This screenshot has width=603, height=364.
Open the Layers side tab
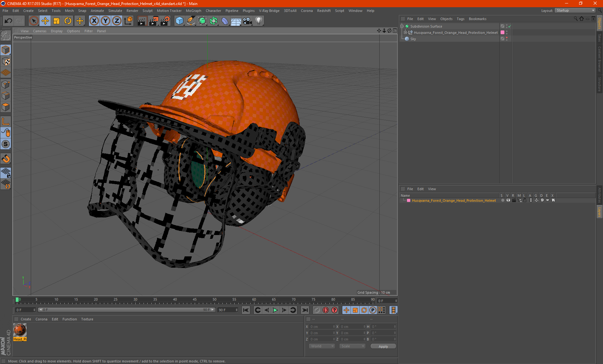pyautogui.click(x=600, y=212)
